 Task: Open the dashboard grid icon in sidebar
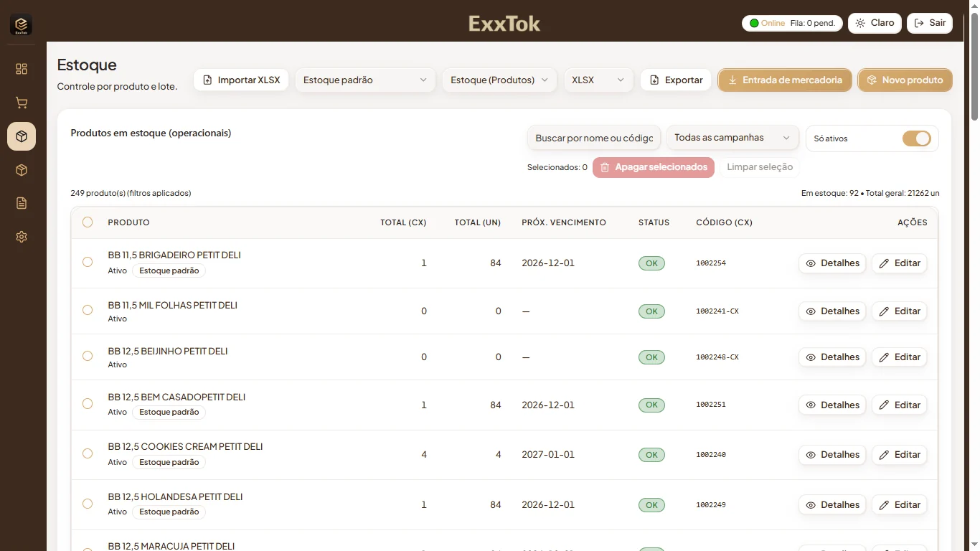click(x=22, y=69)
